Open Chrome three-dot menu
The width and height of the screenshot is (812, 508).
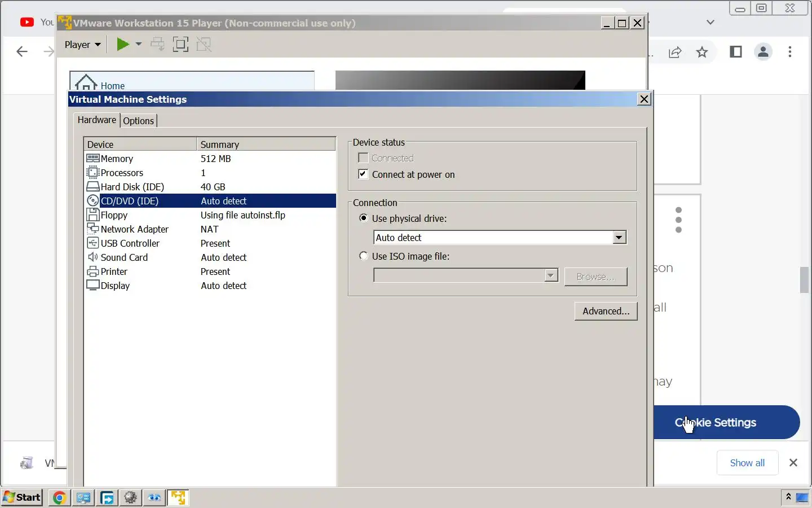[x=790, y=52]
